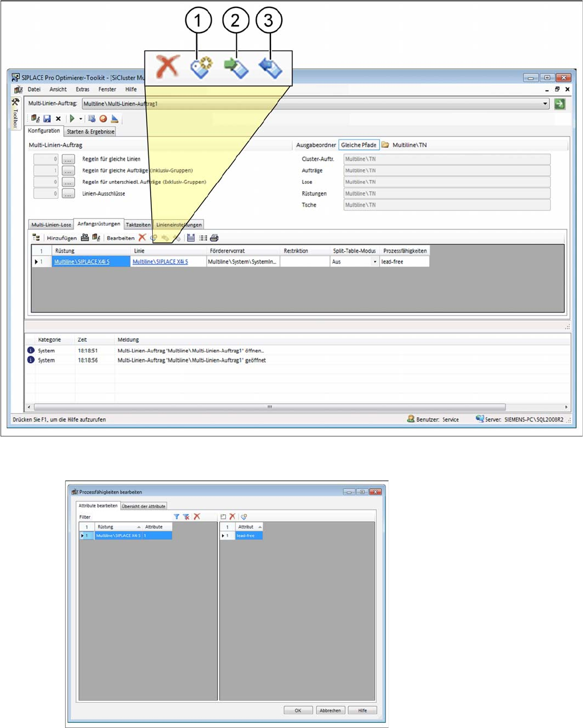Click the clear filter funnel icon
Screen dimensions: 583x728
click(x=186, y=517)
